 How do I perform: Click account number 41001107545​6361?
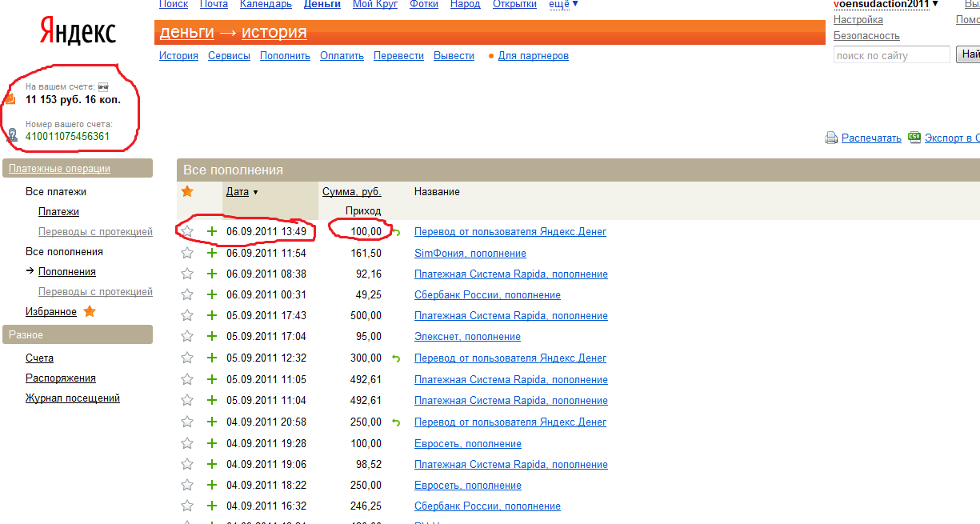click(x=67, y=136)
